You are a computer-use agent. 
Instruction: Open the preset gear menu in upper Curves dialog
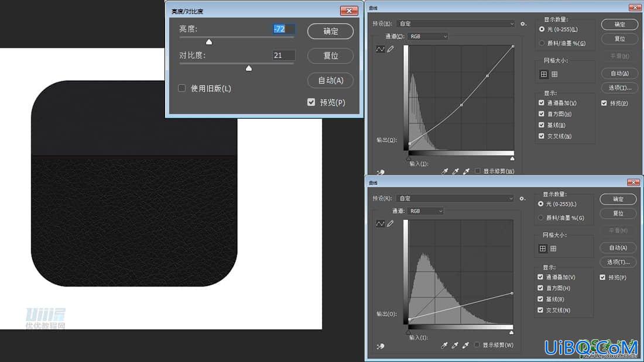(x=523, y=24)
